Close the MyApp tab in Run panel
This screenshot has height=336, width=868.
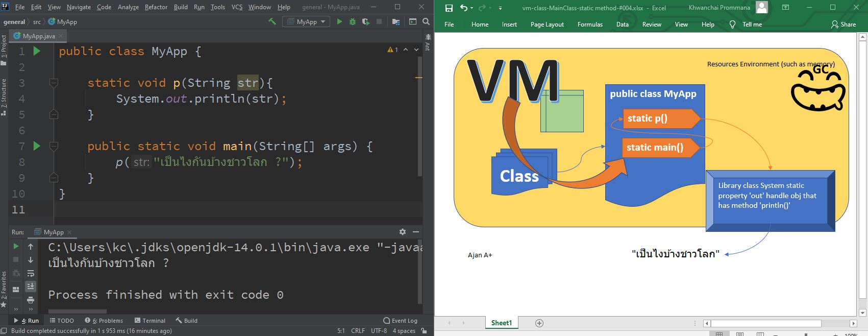click(x=69, y=232)
